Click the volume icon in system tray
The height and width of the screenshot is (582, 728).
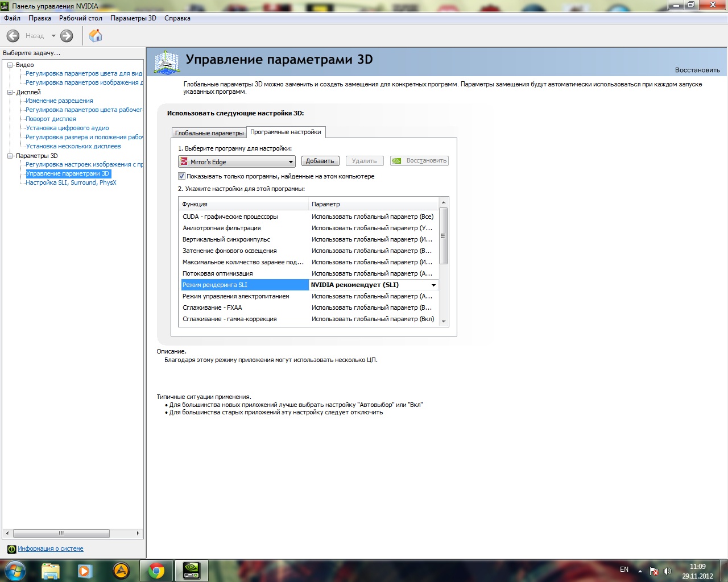(x=668, y=571)
